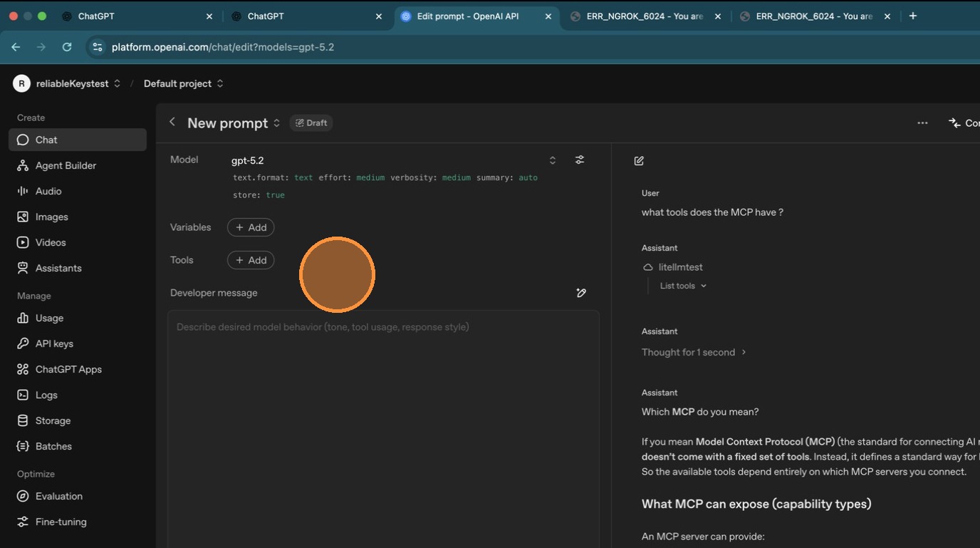980x548 pixels.
Task: Expand the List tools disclosure
Action: pyautogui.click(x=683, y=286)
